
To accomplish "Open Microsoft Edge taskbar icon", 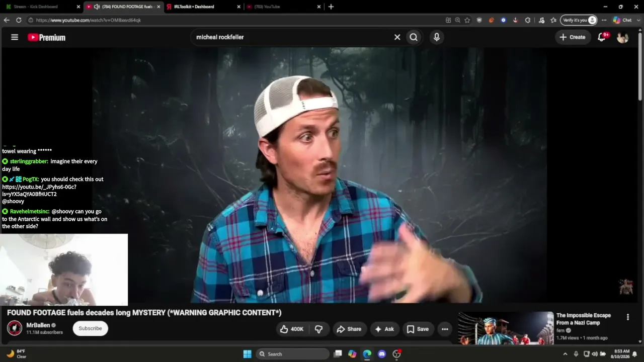I will tap(367, 354).
